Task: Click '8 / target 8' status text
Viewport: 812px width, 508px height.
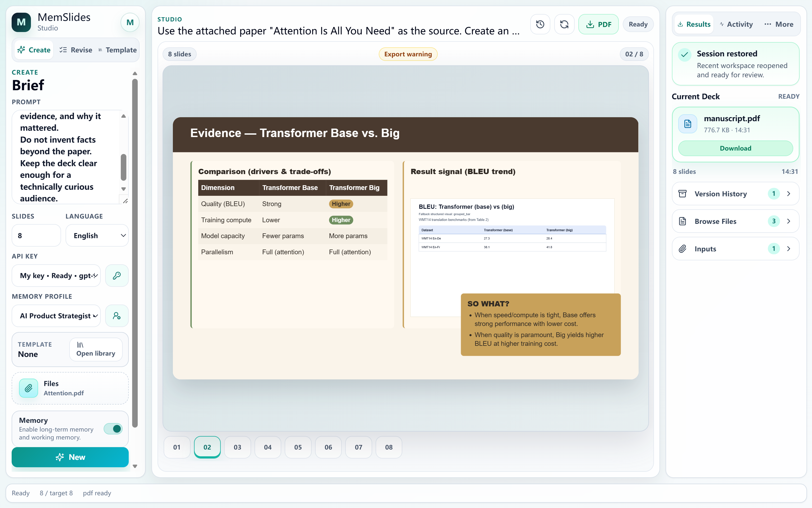Action: click(x=56, y=493)
